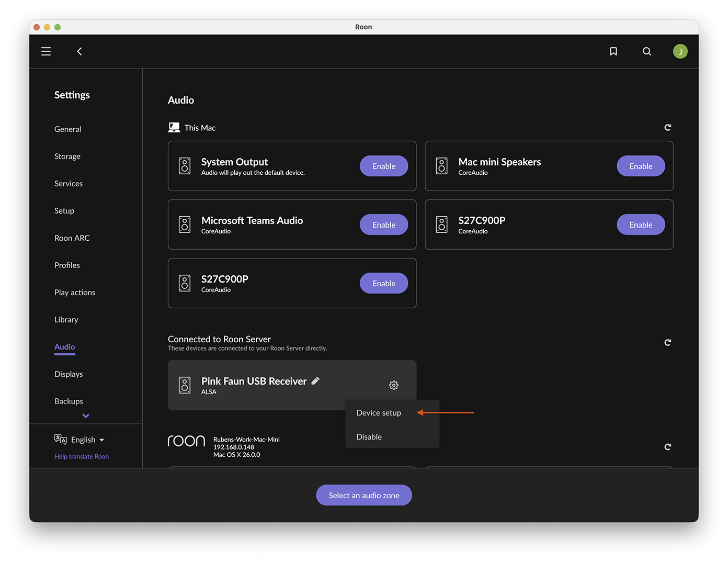This screenshot has width=728, height=561.
Task: Open Roon ARC settings
Action: coord(72,238)
